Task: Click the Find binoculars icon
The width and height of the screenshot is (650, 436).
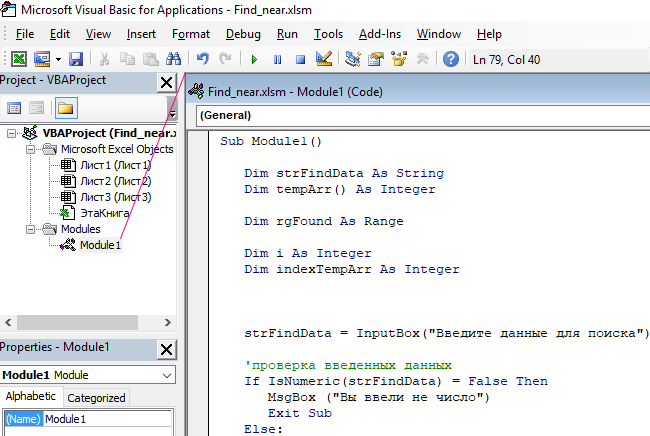Action: [x=172, y=59]
